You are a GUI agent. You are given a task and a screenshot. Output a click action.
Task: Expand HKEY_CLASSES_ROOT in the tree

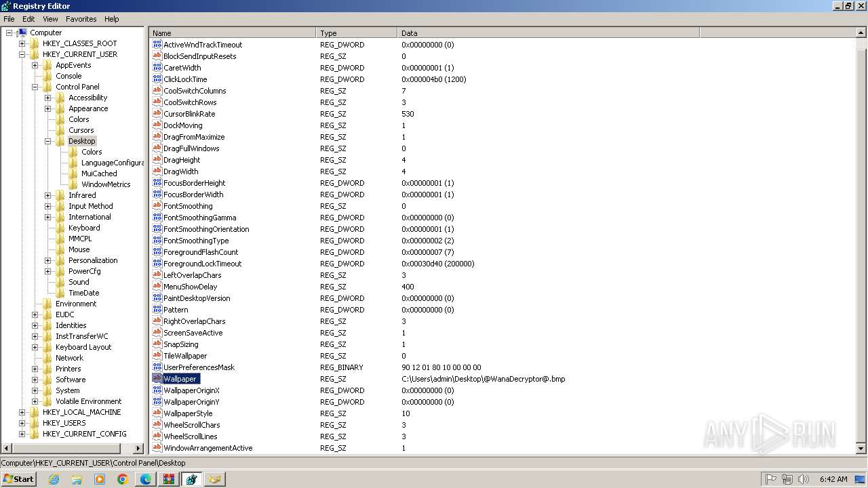[22, 43]
